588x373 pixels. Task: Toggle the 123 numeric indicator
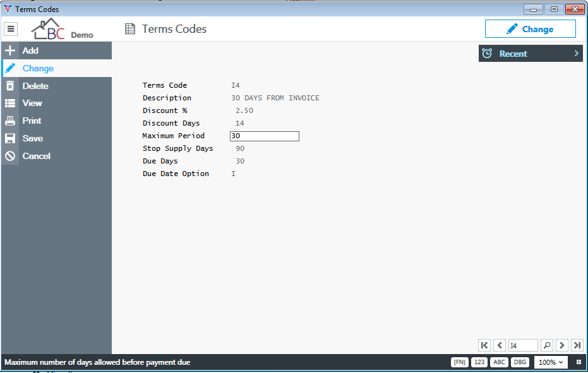479,362
